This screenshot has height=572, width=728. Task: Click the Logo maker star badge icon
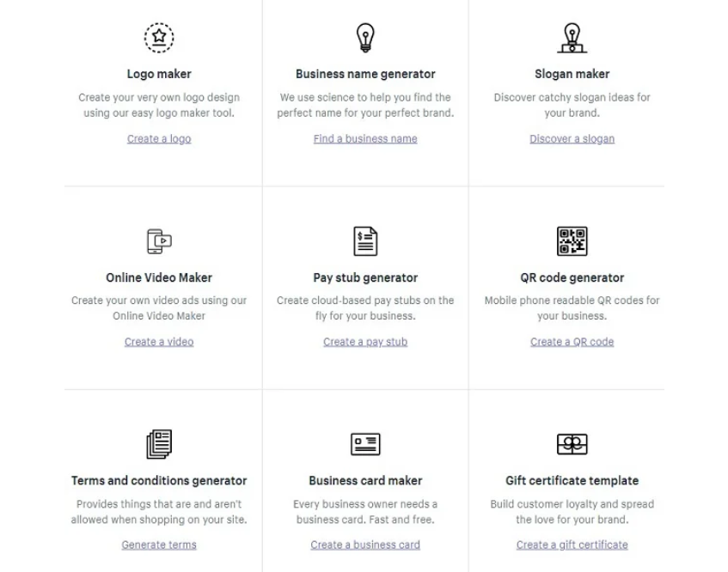[159, 38]
